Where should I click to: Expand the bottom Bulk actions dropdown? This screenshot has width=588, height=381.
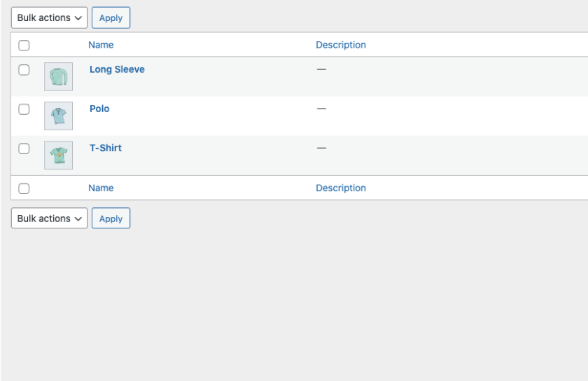(x=49, y=219)
